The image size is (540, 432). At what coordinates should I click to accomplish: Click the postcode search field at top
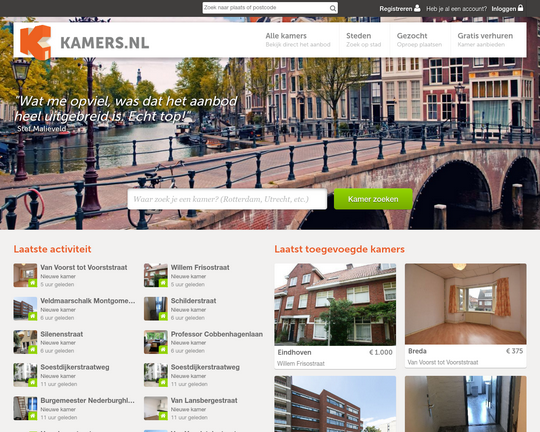[x=270, y=8]
